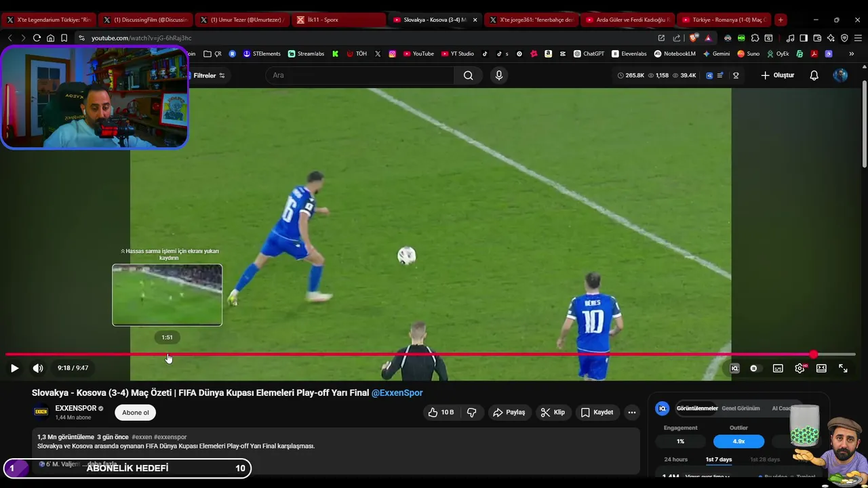The image size is (868, 488).
Task: Open the 265.8K stats indicator in the header
Action: [631, 75]
